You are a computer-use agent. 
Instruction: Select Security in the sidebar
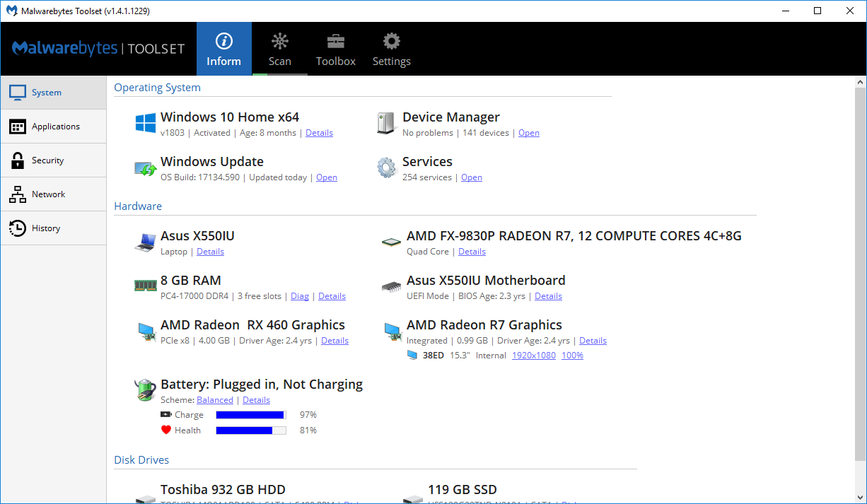[x=53, y=160]
